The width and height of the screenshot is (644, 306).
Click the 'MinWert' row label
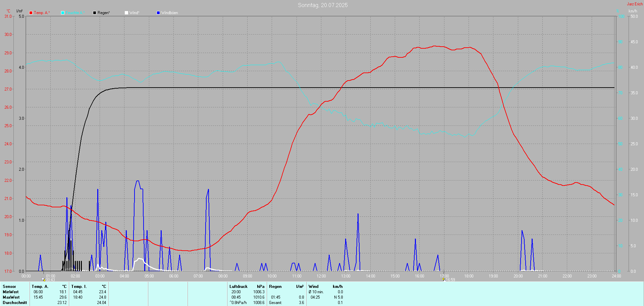click(x=11, y=292)
